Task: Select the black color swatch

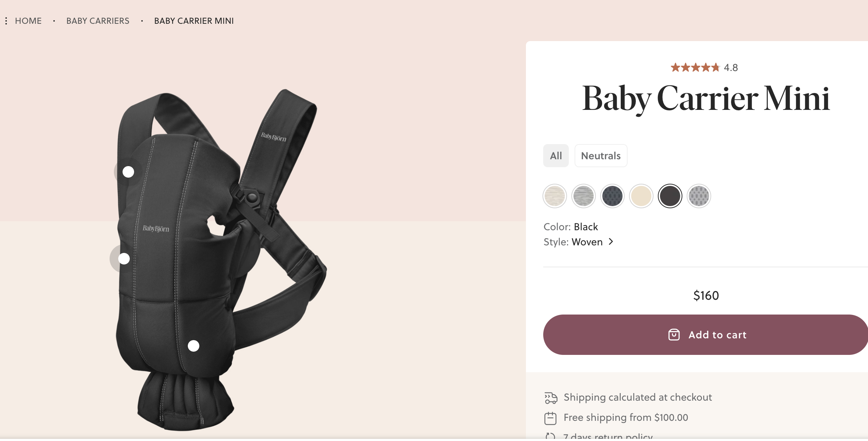Action: click(x=670, y=196)
